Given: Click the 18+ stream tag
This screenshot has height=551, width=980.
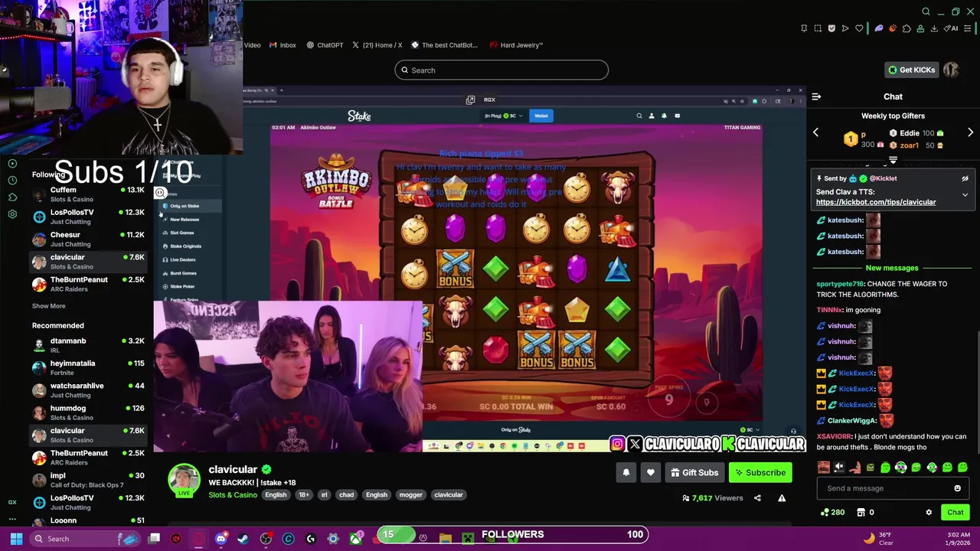Looking at the screenshot, I should 304,495.
